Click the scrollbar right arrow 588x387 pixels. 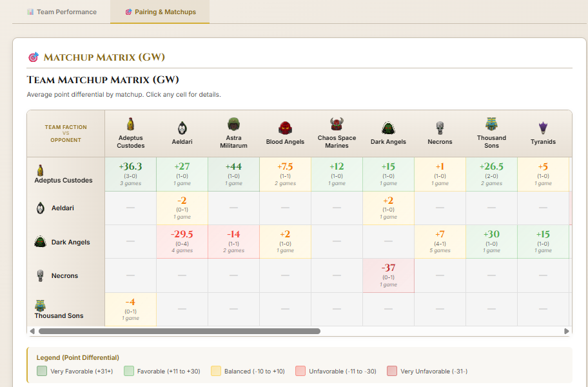(x=566, y=331)
